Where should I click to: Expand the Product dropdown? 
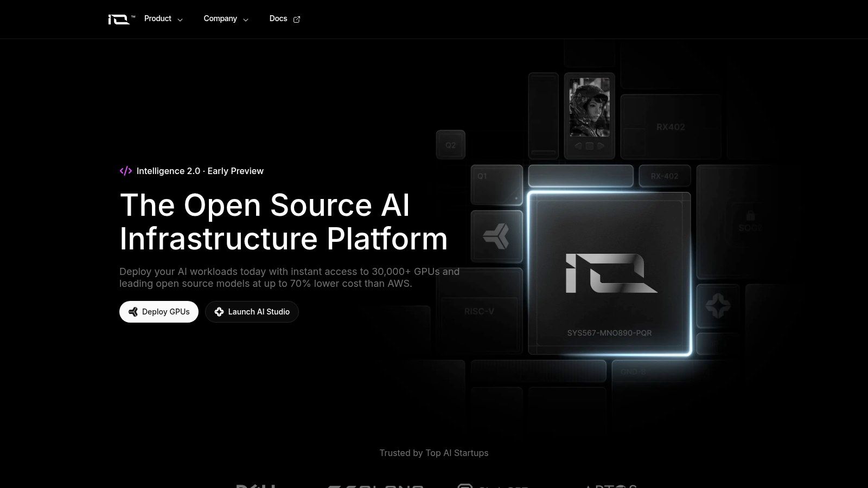click(x=162, y=18)
